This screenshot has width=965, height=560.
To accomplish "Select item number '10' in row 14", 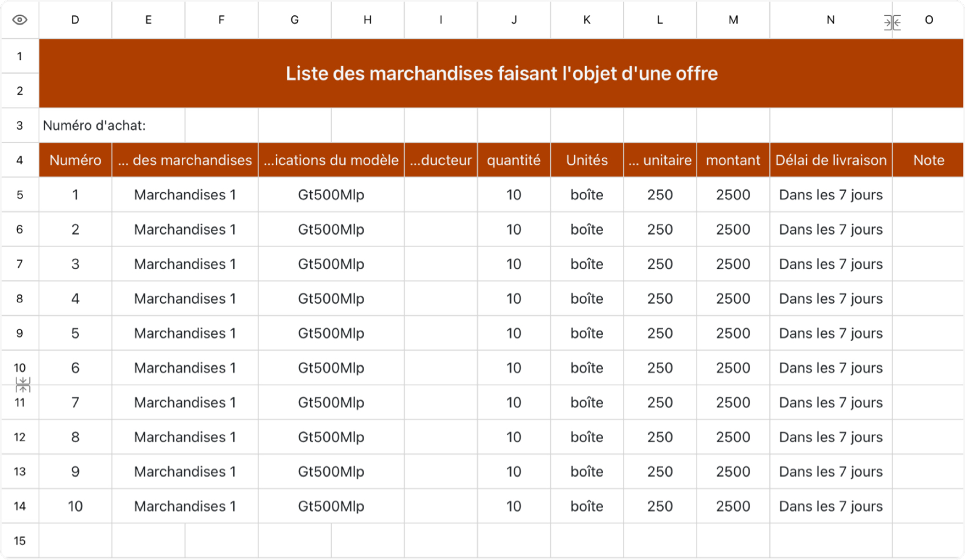I will [x=75, y=506].
